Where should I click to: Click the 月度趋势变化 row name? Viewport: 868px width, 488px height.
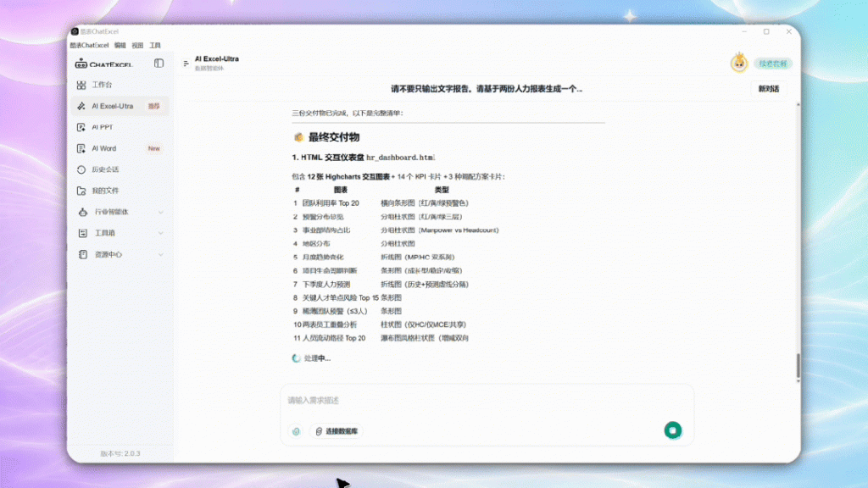(x=323, y=258)
